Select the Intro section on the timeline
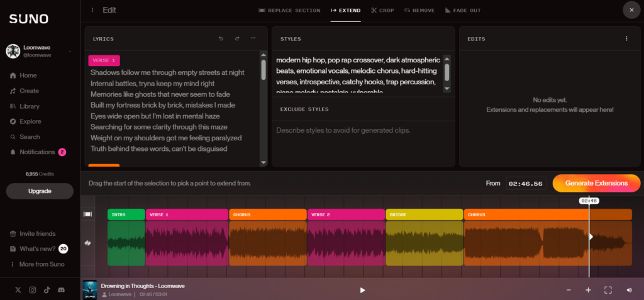The height and width of the screenshot is (300, 644). coord(126,214)
